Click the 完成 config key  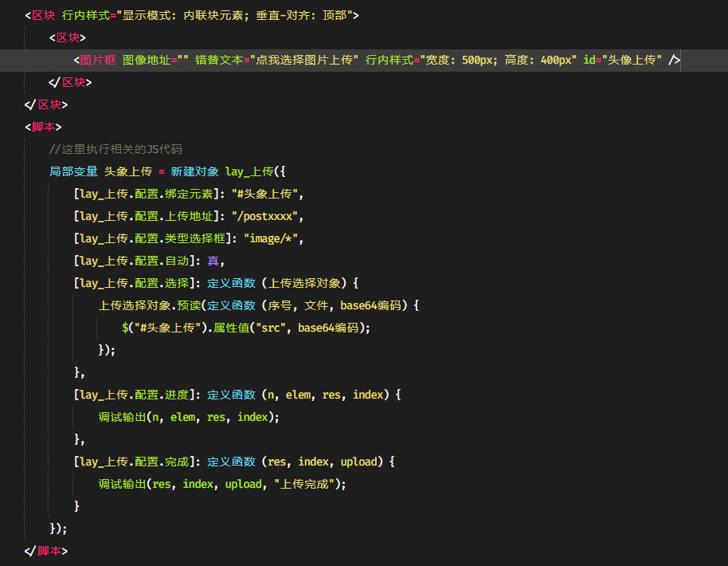point(177,462)
